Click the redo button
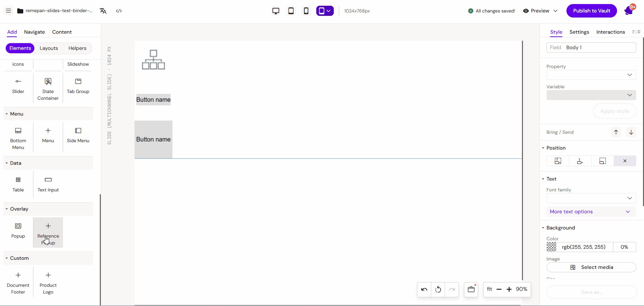Screen dimensions: 644x306 click(x=452, y=289)
